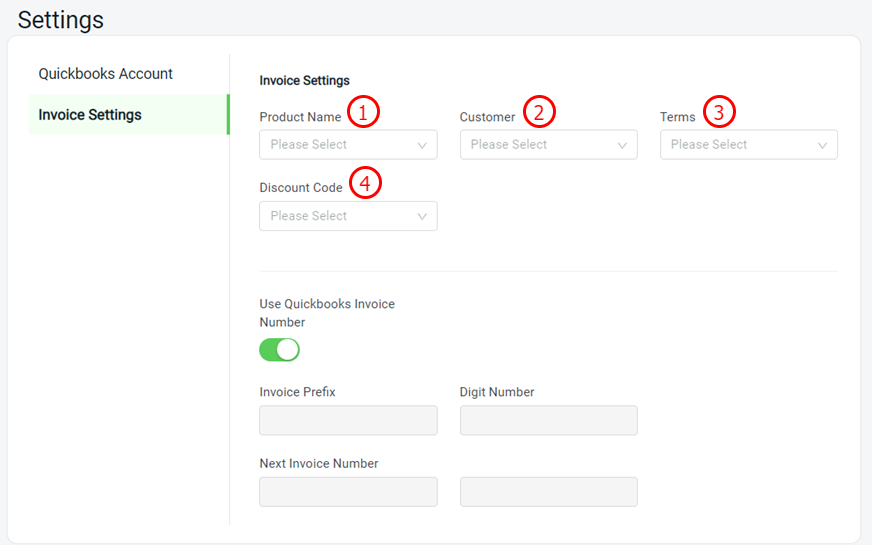Click the first Next Invoice Number field
Viewport: 873px width, 546px height.
349,491
